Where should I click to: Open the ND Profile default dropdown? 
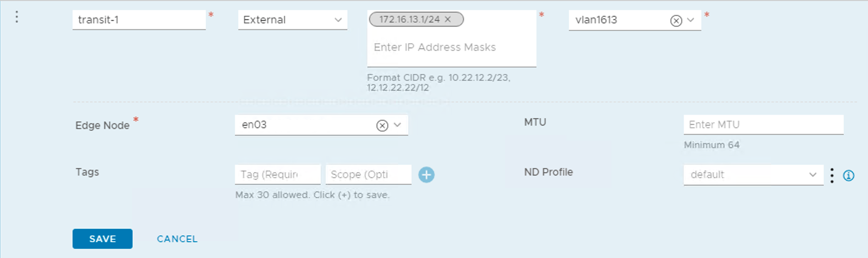753,175
